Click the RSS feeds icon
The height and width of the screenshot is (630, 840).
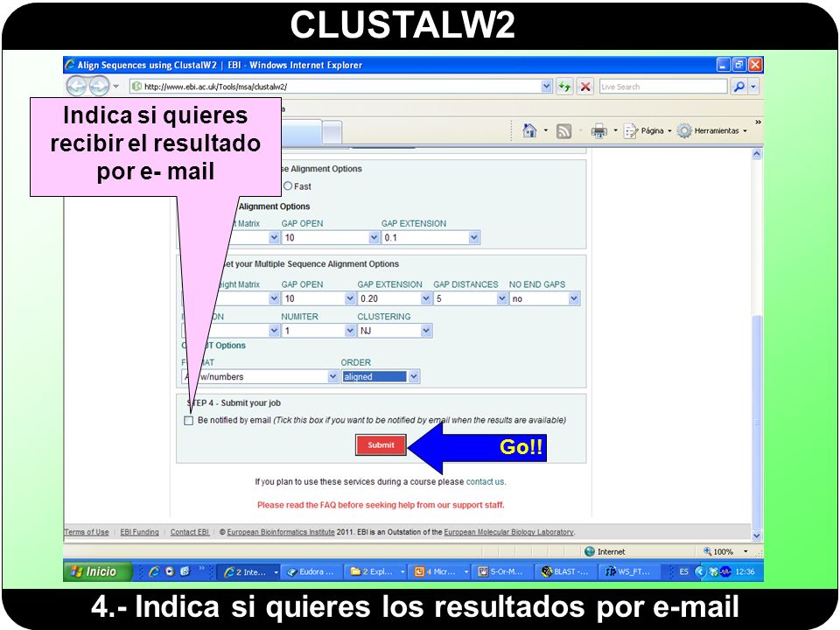pos(563,130)
